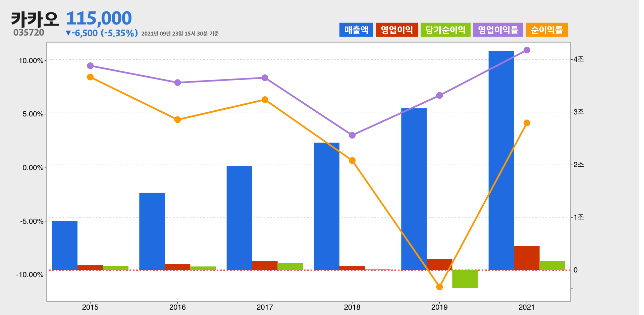Click the 카카오 company name title

coord(35,19)
